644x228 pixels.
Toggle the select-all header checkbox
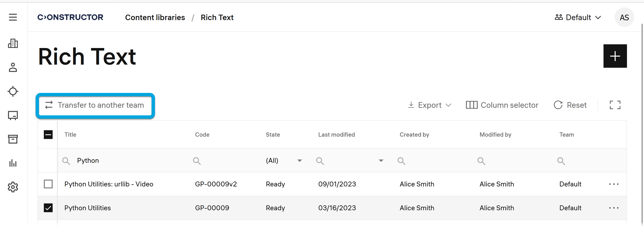coord(48,135)
